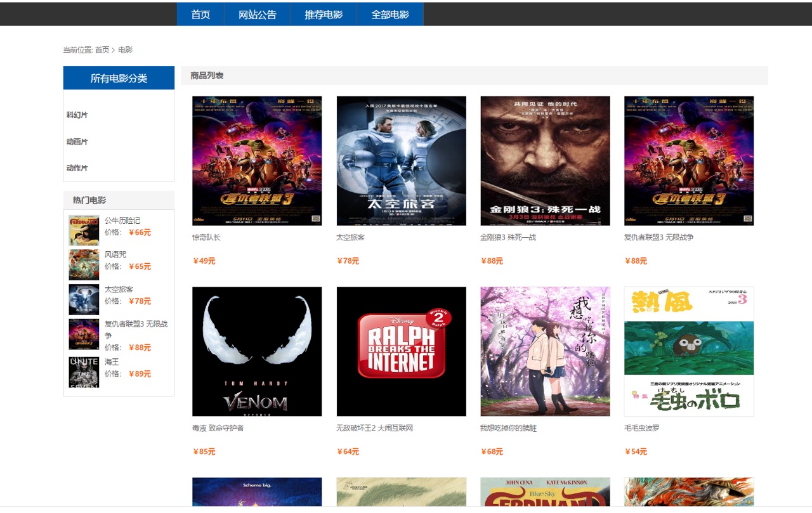Click the ¥85元 price of 毒液
This screenshot has height=513, width=812.
[204, 451]
